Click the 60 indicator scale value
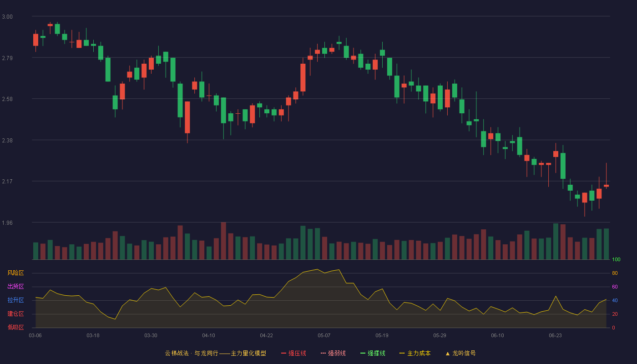 point(615,287)
